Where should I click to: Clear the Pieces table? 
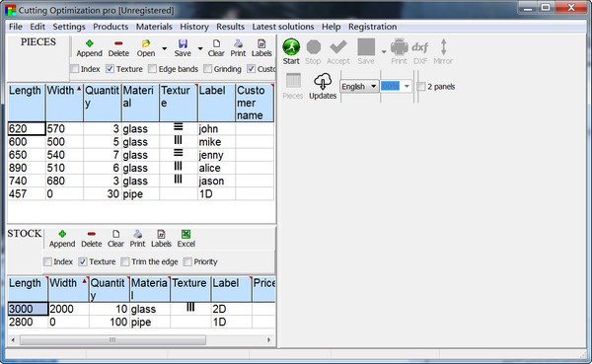(x=216, y=48)
